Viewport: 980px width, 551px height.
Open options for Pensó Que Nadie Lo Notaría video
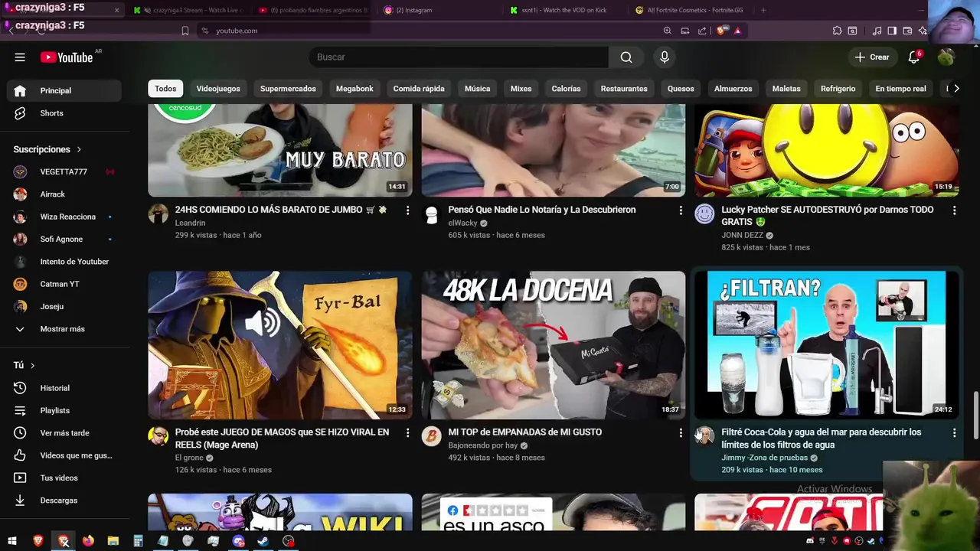click(x=681, y=210)
